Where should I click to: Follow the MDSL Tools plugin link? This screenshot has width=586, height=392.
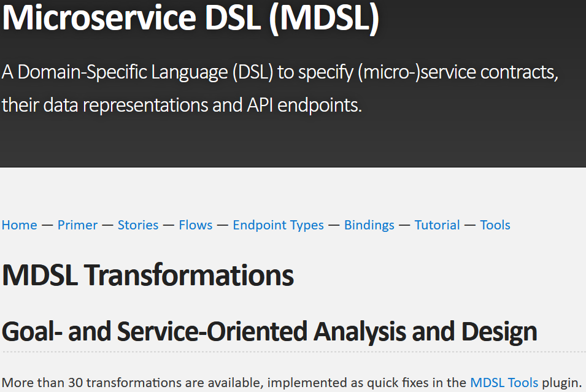click(x=504, y=383)
